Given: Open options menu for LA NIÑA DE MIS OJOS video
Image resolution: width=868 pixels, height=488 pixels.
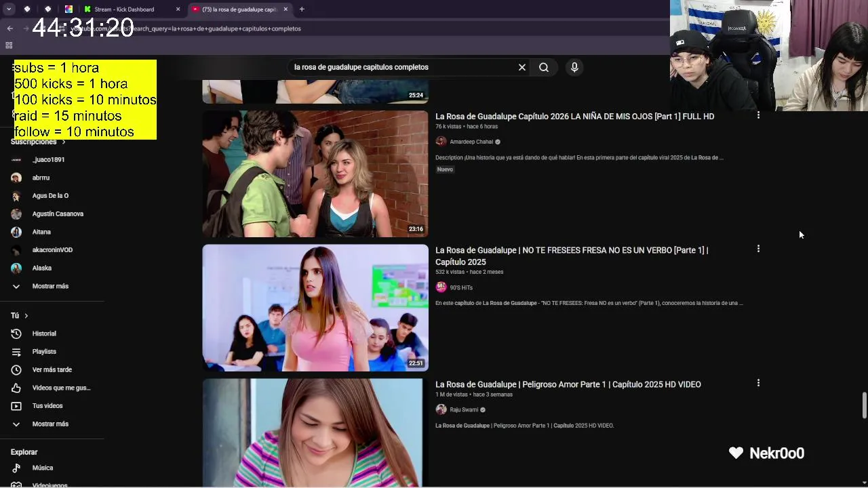Looking at the screenshot, I should click(758, 115).
